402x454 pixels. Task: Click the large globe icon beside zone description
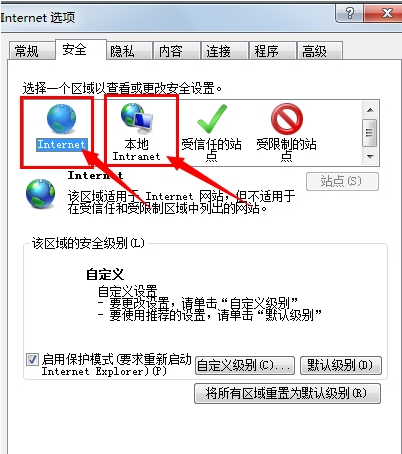41,194
